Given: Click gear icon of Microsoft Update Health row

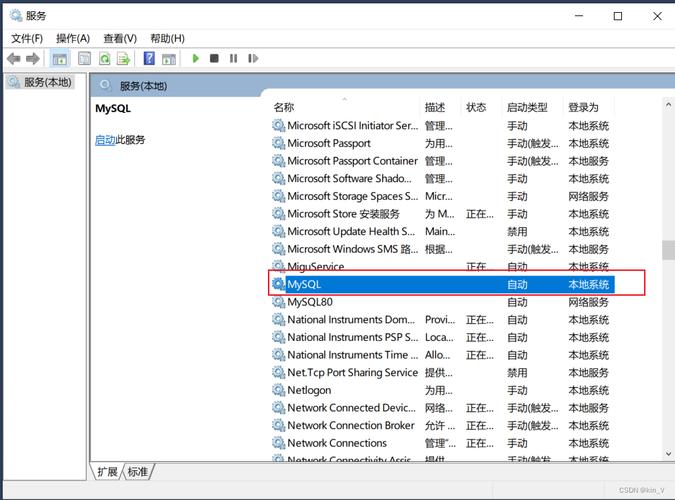Looking at the screenshot, I should (279, 231).
